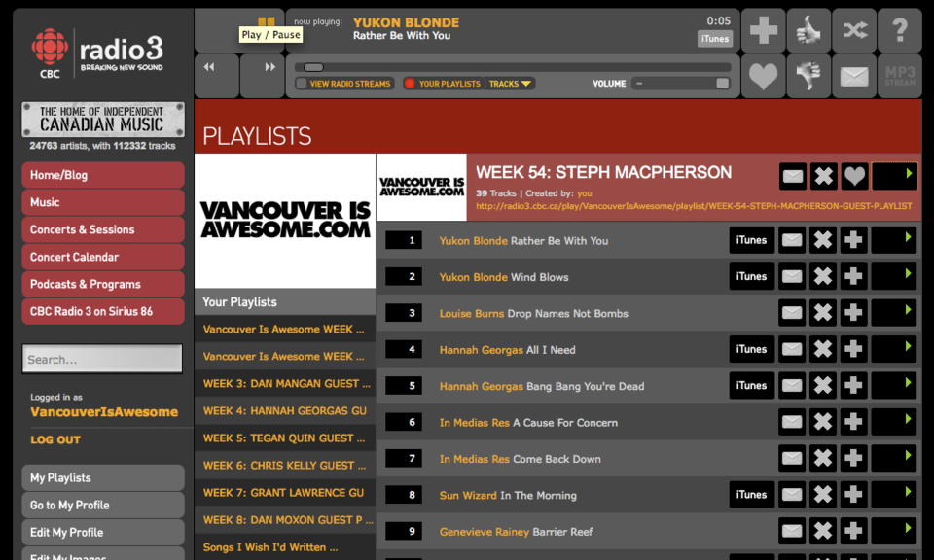Give a thumbs up to current song
Viewport: 934px width, 560px height.
click(808, 30)
